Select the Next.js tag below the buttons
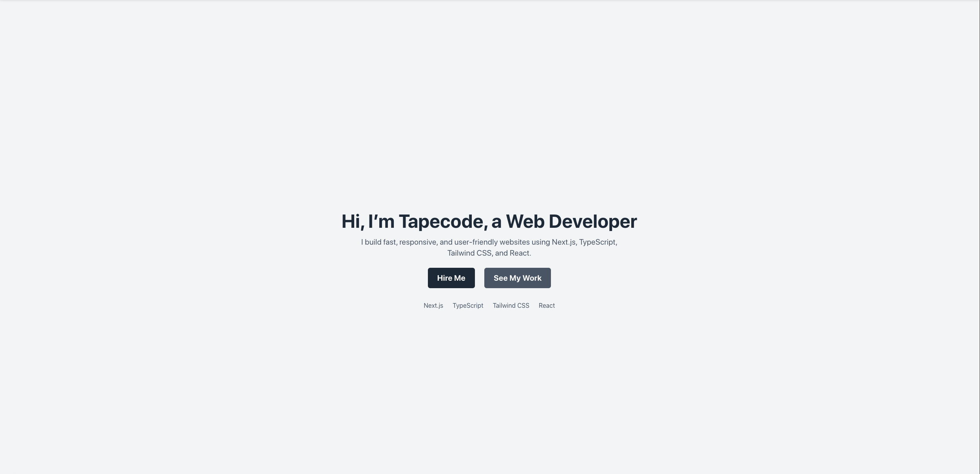The height and width of the screenshot is (474, 980). [x=433, y=305]
